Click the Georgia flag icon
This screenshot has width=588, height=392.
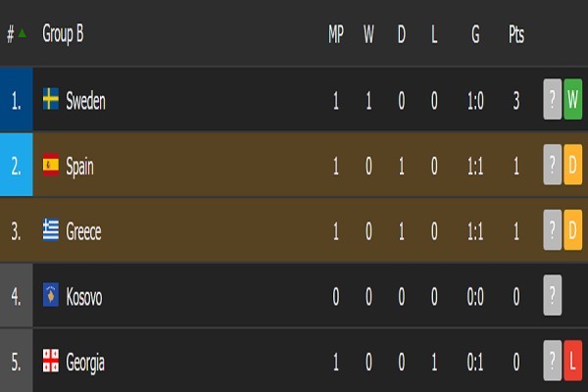pyautogui.click(x=51, y=361)
